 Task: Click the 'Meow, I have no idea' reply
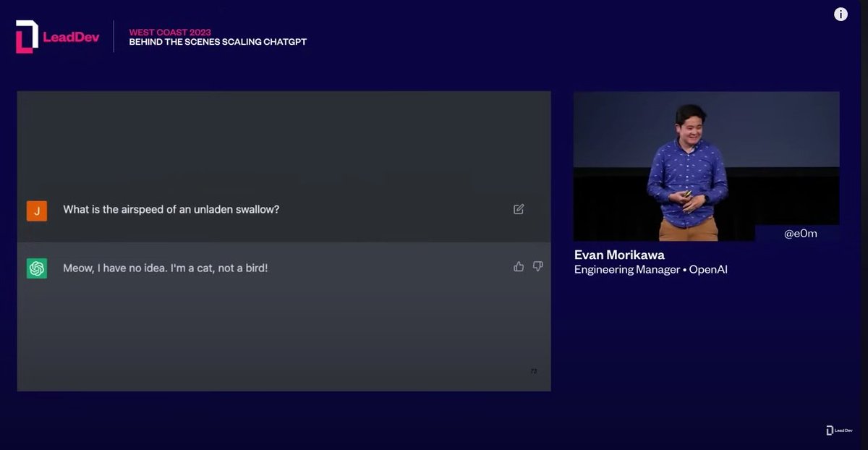coord(166,268)
